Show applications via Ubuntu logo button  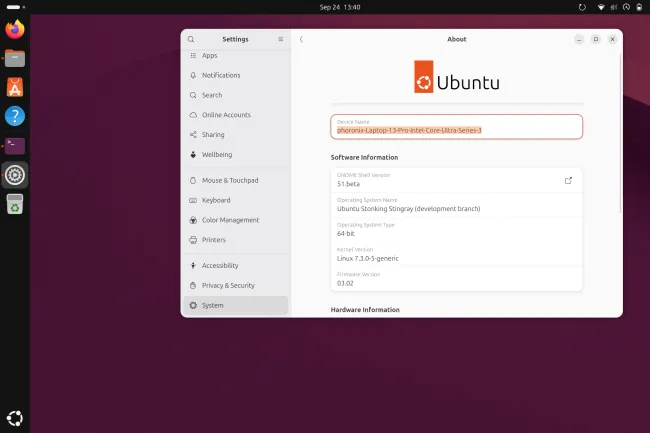15,418
